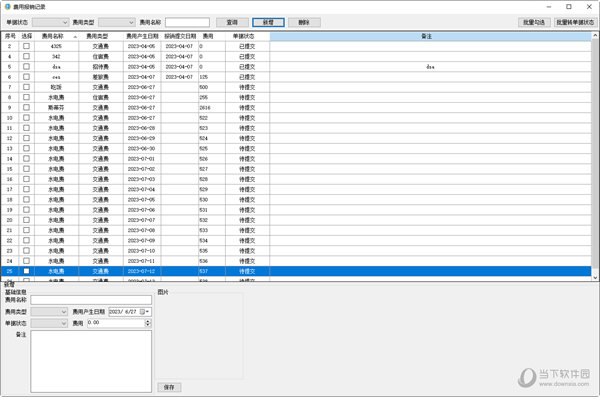Tick the checkbox in highlighted row 25
Screen dimensions: 600x397
pos(26,271)
